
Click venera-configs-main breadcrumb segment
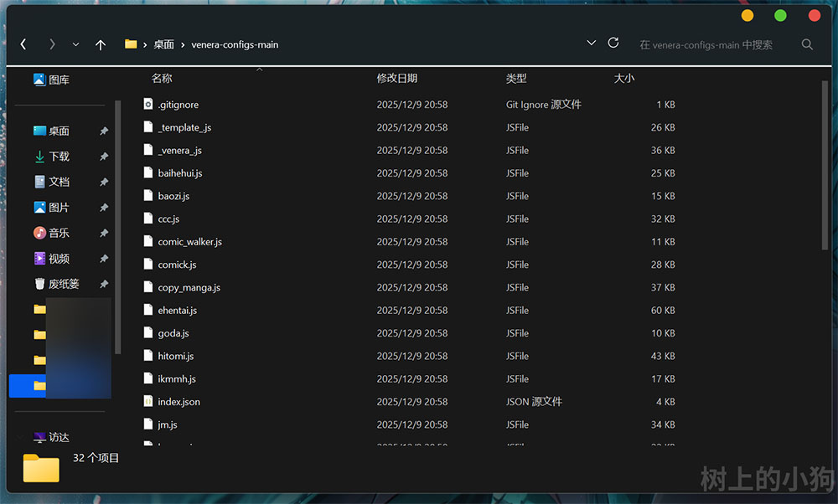click(x=235, y=44)
